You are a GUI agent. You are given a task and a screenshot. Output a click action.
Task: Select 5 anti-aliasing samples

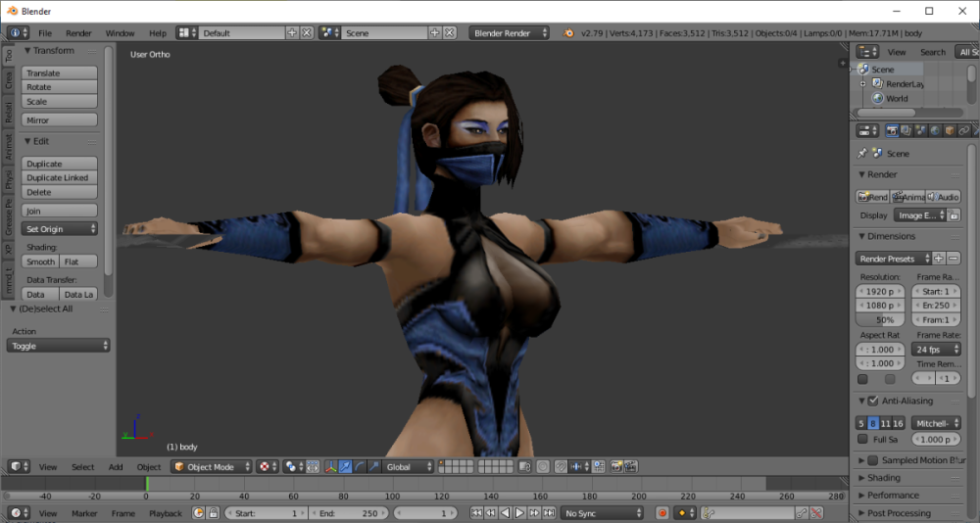coord(861,423)
